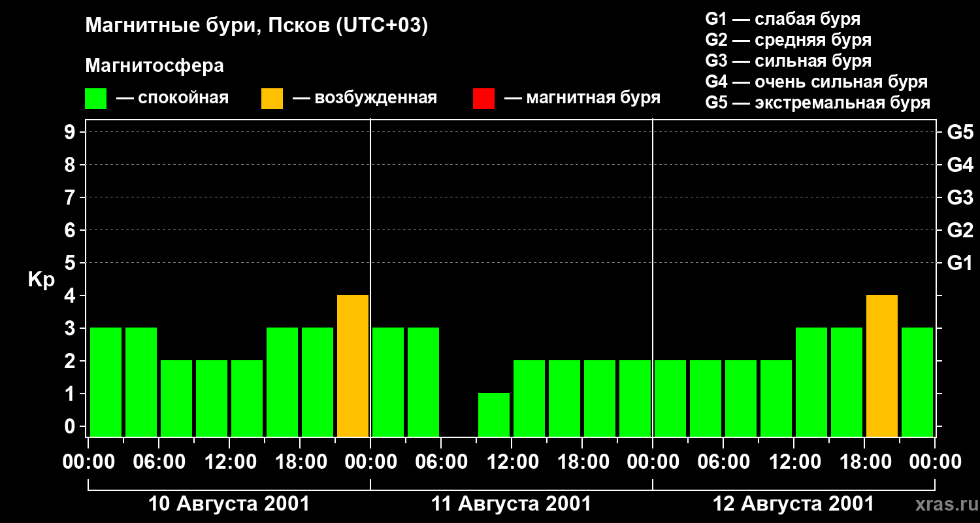The width and height of the screenshot is (980, 523).
Task: Click the 'G4' label on the right axis
Action: (960, 165)
